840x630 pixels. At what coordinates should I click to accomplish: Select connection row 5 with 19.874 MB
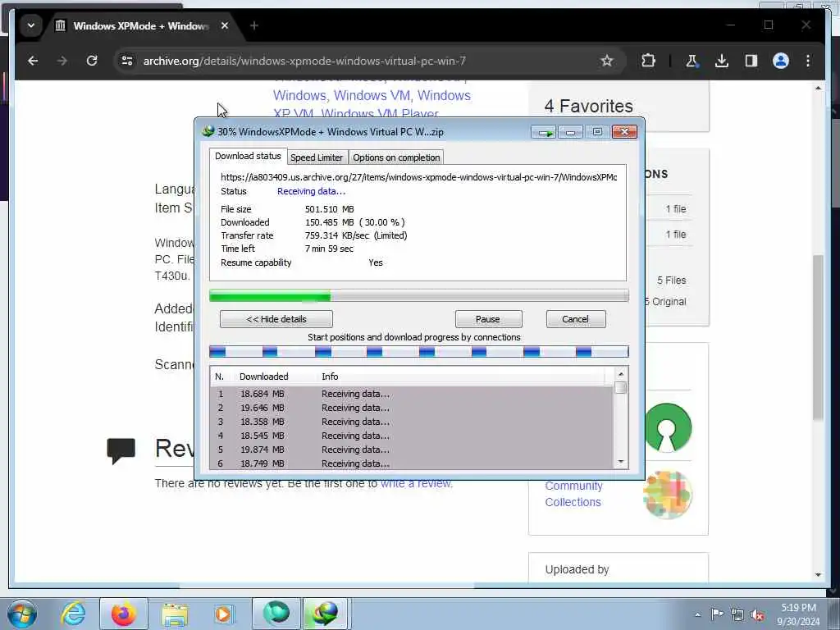tap(412, 450)
